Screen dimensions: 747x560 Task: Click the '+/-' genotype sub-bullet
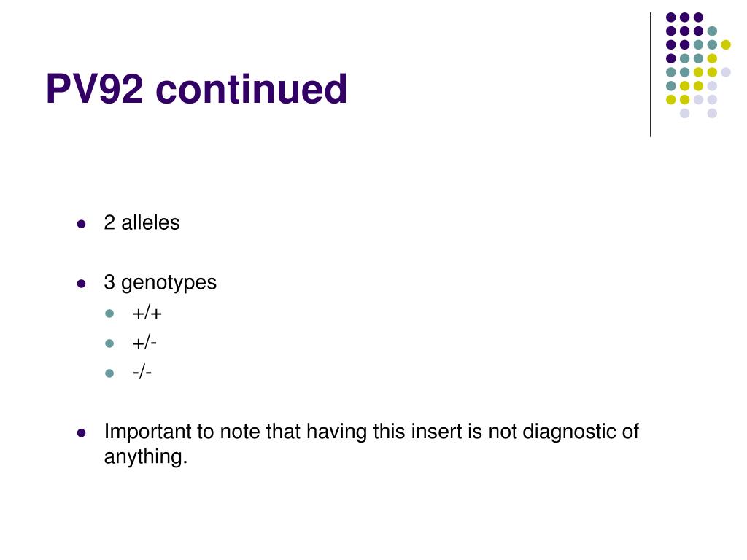point(145,343)
